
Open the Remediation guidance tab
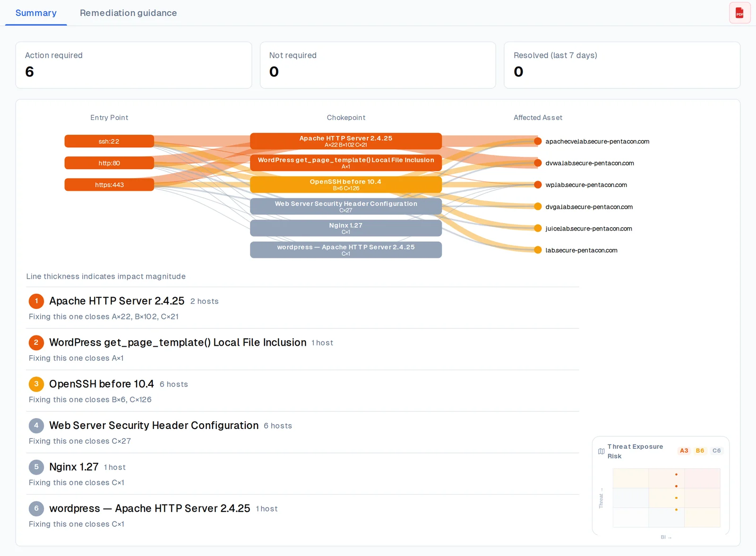pyautogui.click(x=128, y=13)
